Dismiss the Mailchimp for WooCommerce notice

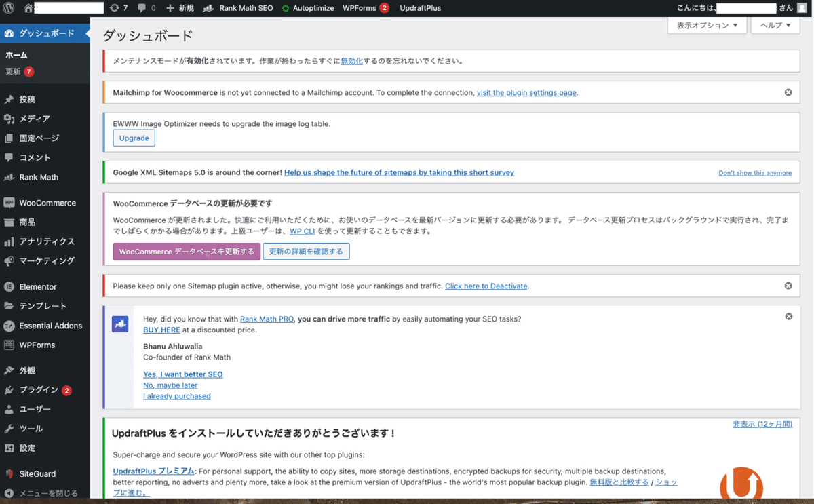pyautogui.click(x=788, y=92)
